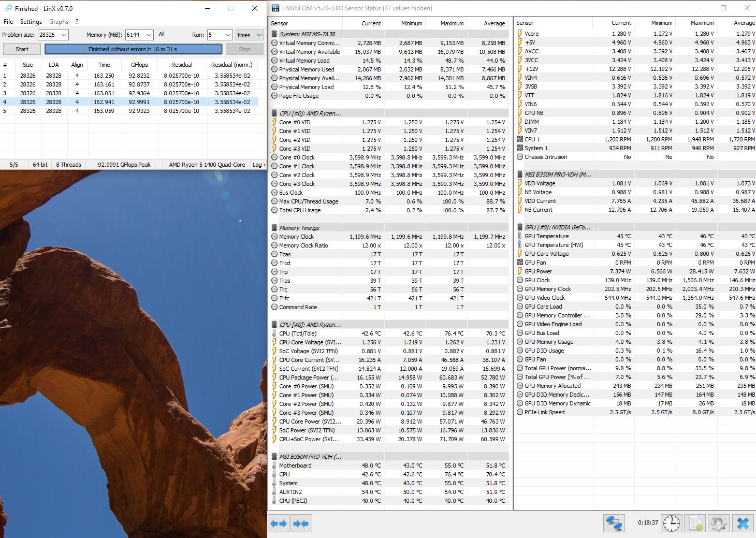Click the finished progress bar
The height and width of the screenshot is (538, 756).
pos(133,49)
